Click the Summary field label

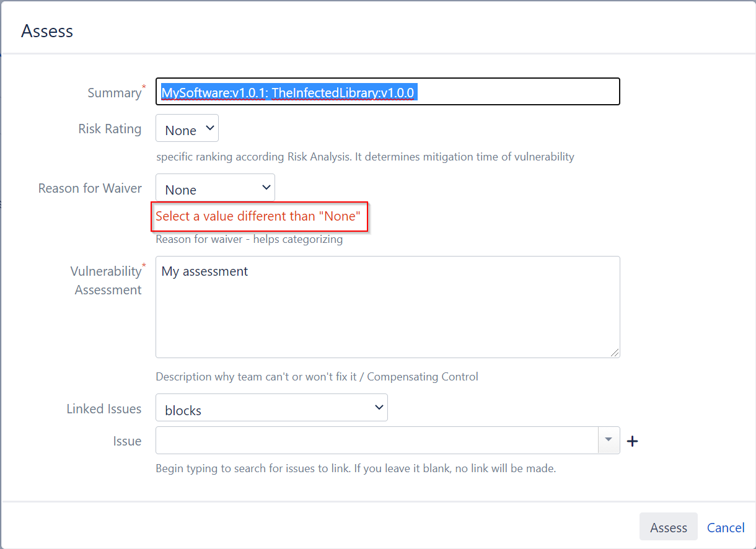point(112,92)
